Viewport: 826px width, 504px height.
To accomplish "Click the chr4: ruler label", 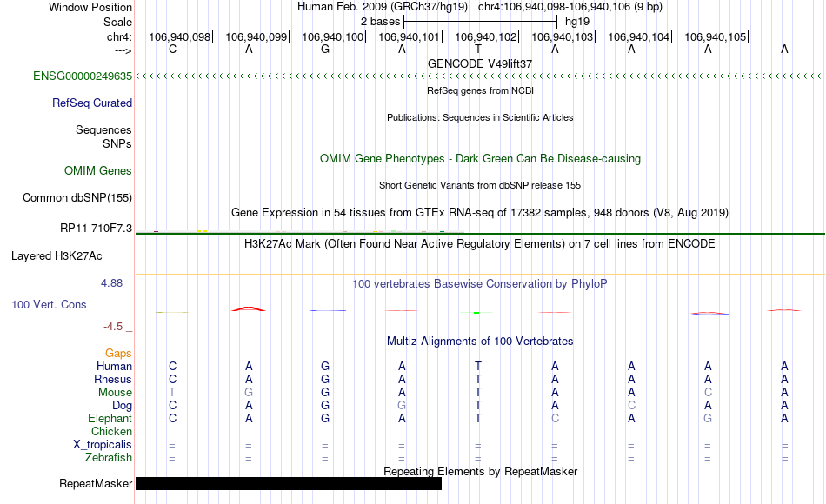I will pos(120,36).
